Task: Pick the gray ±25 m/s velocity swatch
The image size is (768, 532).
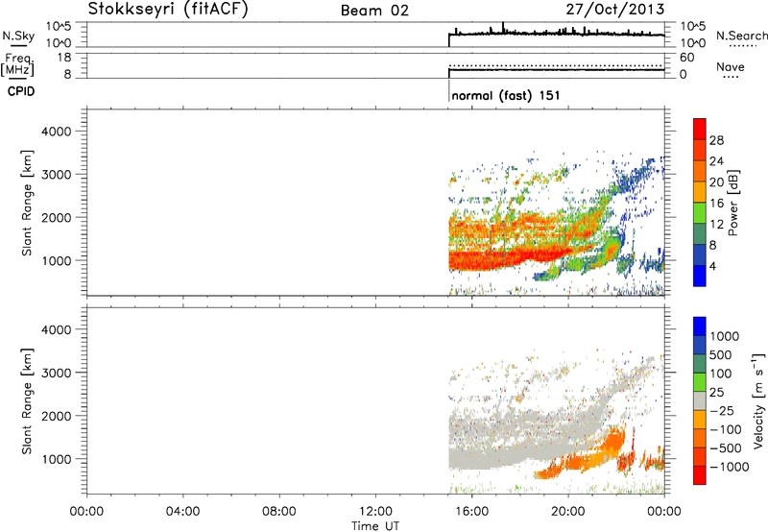Action: 700,401
